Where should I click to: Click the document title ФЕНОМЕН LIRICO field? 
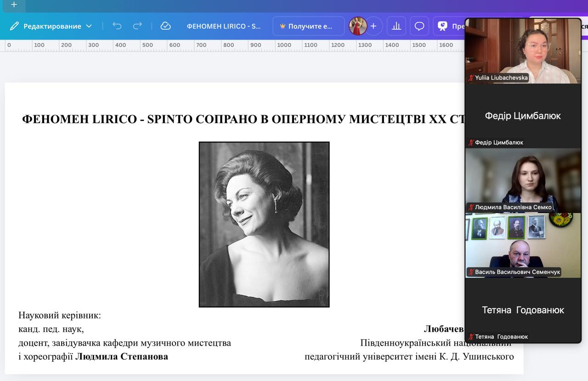[x=223, y=26]
